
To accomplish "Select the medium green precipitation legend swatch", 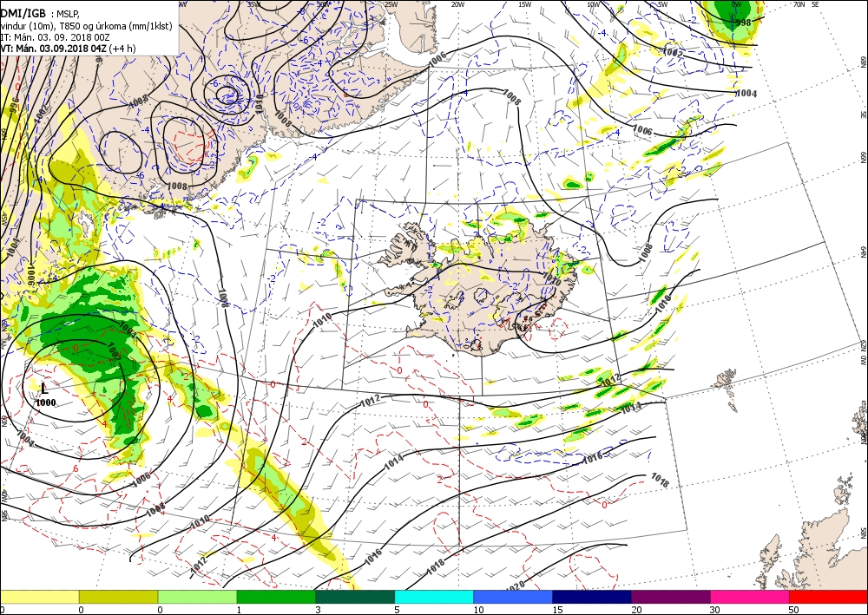I will pyautogui.click(x=276, y=598).
